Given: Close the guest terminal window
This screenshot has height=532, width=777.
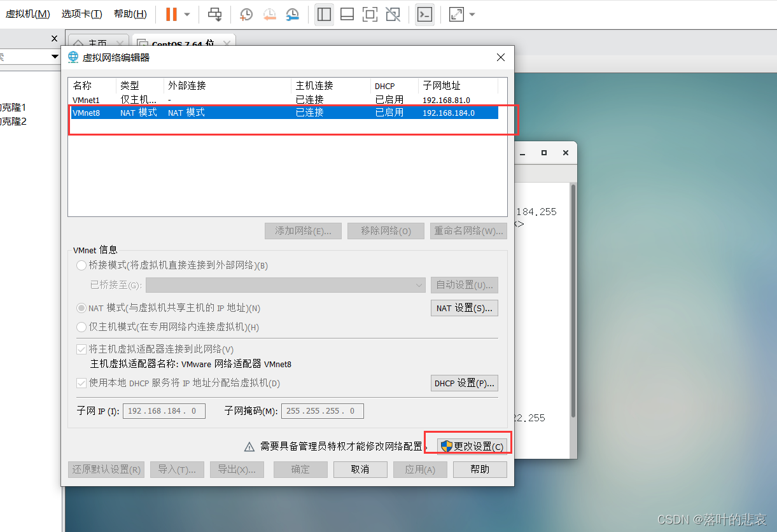Looking at the screenshot, I should pos(565,153).
